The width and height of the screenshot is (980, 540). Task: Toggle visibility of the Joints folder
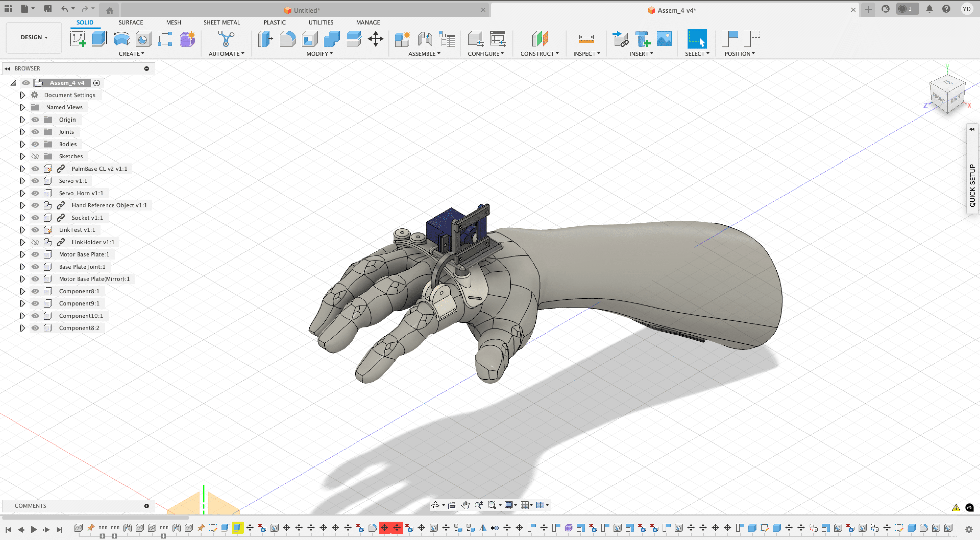click(35, 132)
